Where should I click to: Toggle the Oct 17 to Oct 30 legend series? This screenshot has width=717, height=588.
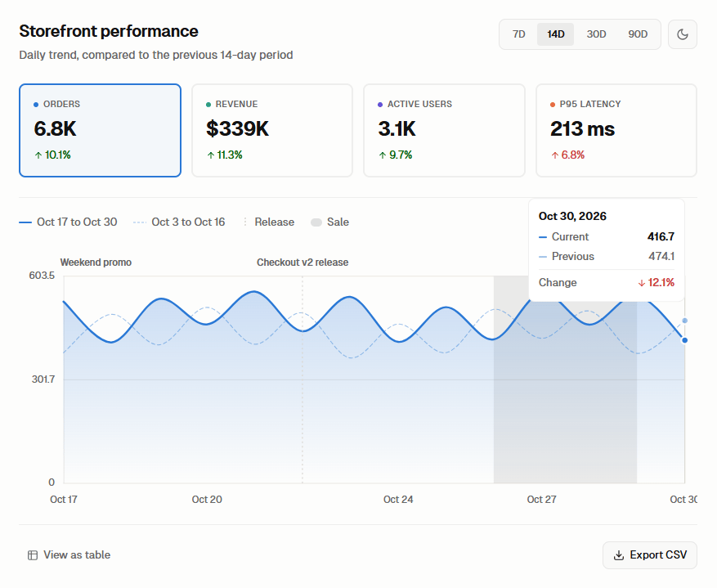(68, 222)
